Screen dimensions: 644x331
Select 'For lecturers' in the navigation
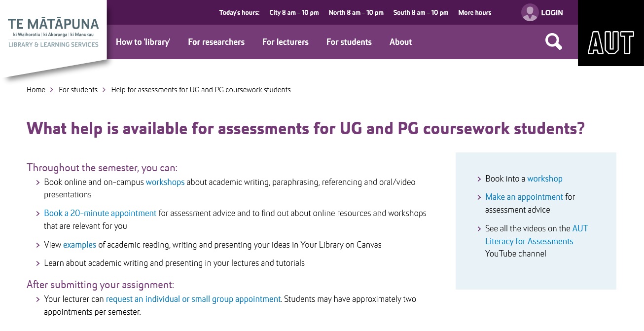[x=286, y=42]
